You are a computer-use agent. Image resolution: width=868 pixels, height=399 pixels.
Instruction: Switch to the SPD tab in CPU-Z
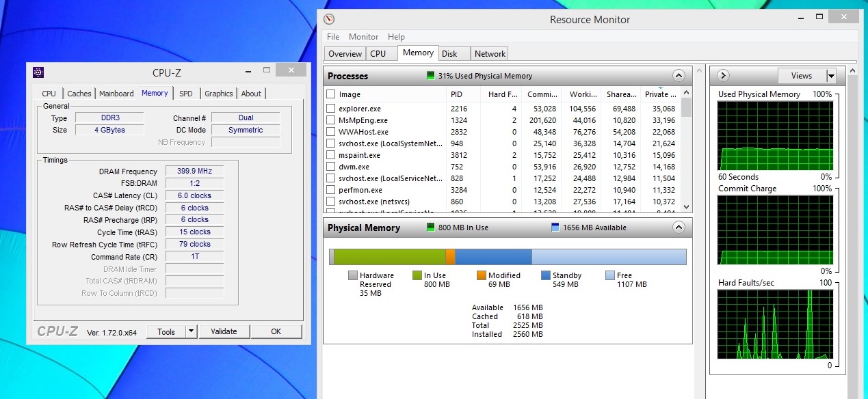186,94
